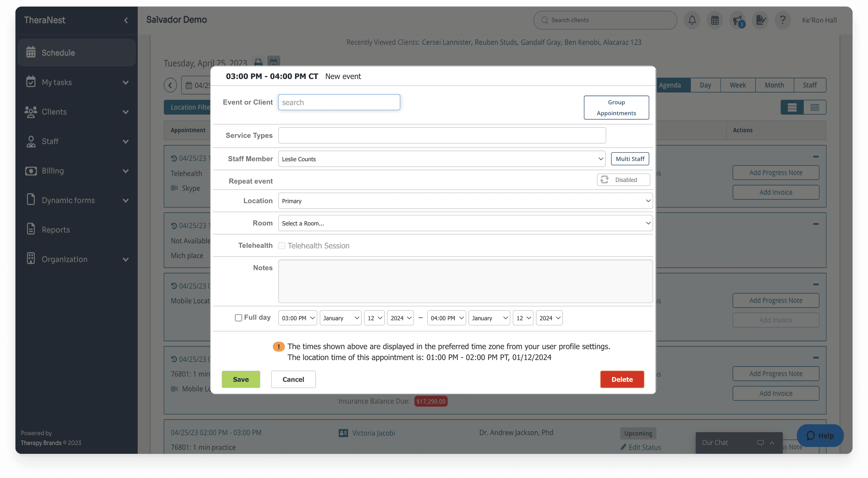Click the Group Appointments button
This screenshot has height=478, width=868.
click(616, 107)
